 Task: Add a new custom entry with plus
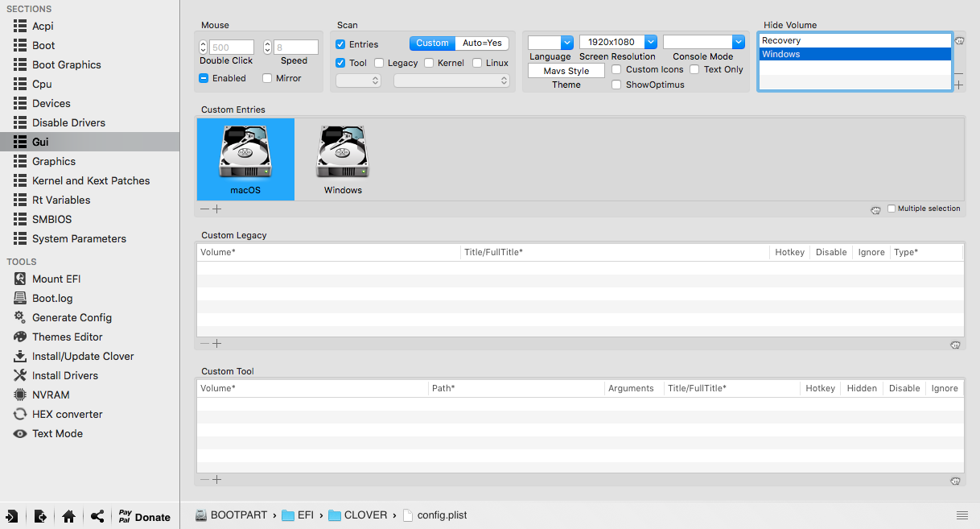click(x=217, y=209)
